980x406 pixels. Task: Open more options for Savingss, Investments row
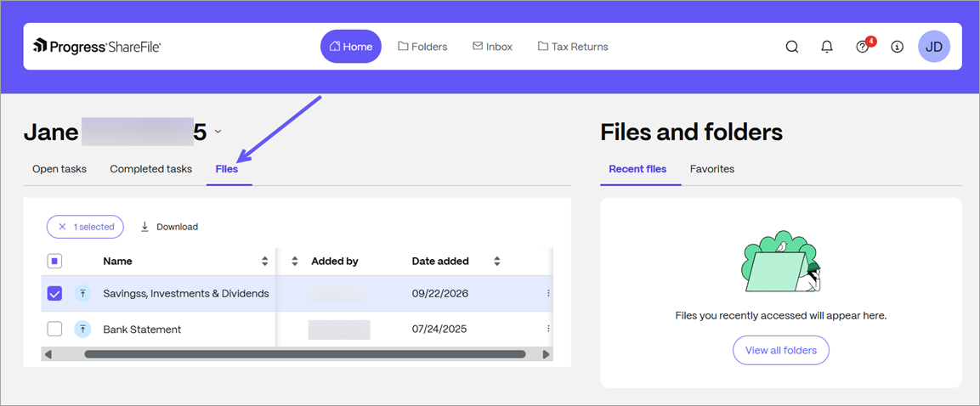point(549,293)
